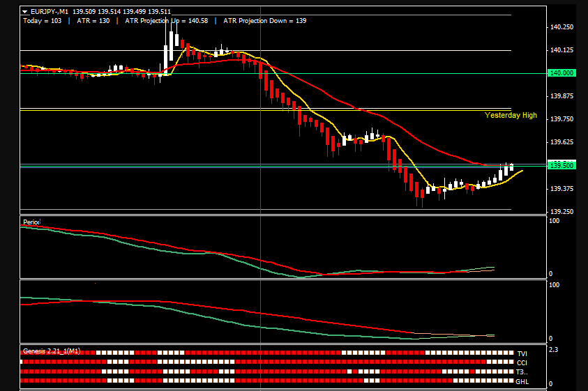Click the green 139.500 current price tag
The width and height of the screenshot is (588, 391).
coord(561,165)
